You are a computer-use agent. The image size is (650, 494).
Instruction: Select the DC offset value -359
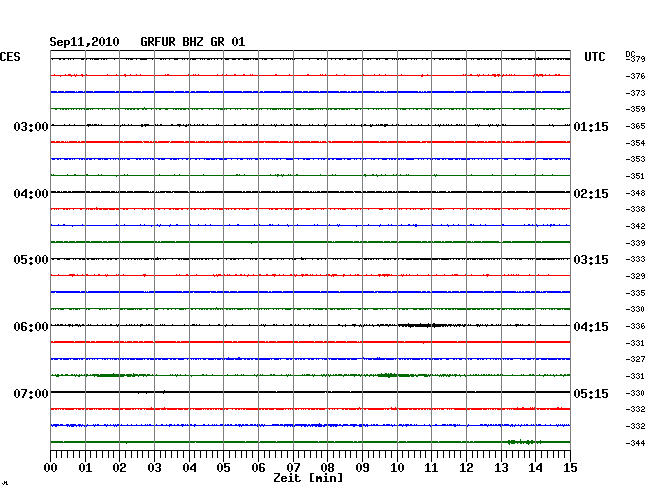[635, 109]
